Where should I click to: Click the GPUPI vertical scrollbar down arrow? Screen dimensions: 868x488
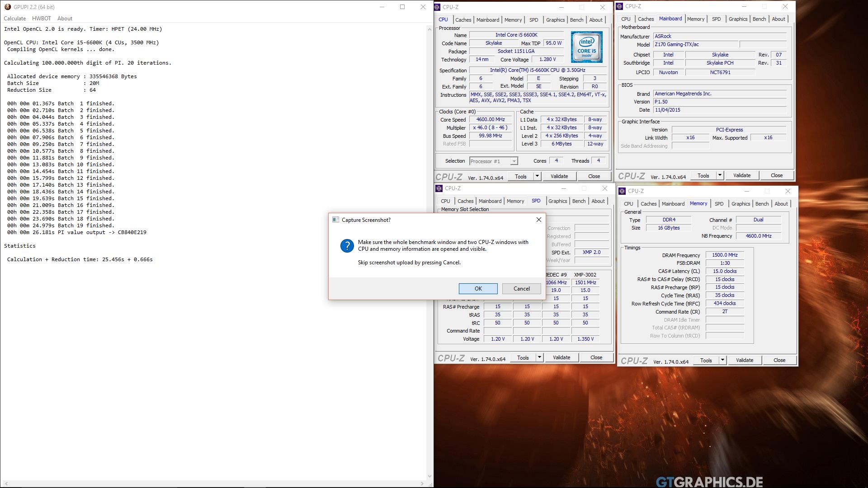[429, 476]
